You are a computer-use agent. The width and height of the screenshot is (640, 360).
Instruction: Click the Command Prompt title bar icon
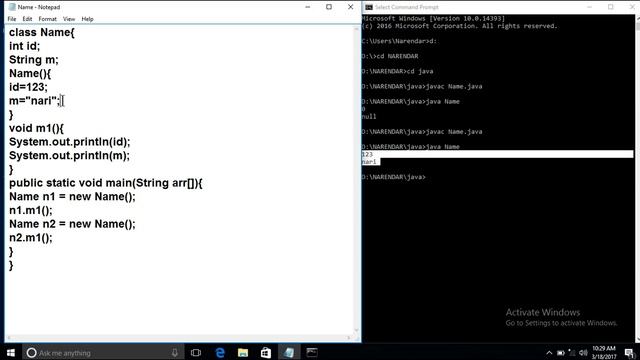369,7
